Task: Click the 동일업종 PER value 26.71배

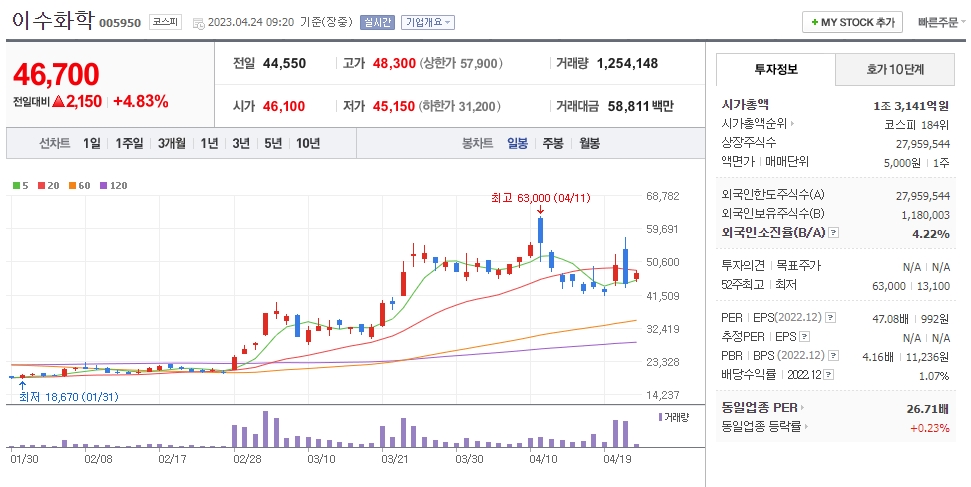Action: click(x=928, y=409)
